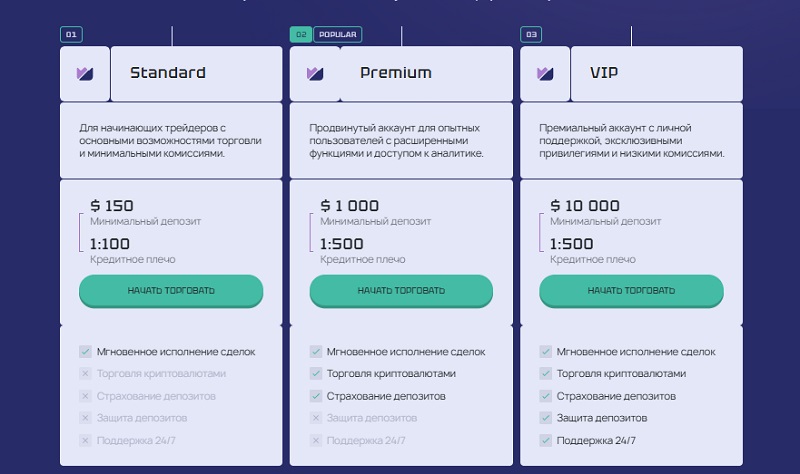The width and height of the screenshot is (800, 474).
Task: Toggle the VIP Поддержка 24/7 checkbox
Action: coord(545,440)
